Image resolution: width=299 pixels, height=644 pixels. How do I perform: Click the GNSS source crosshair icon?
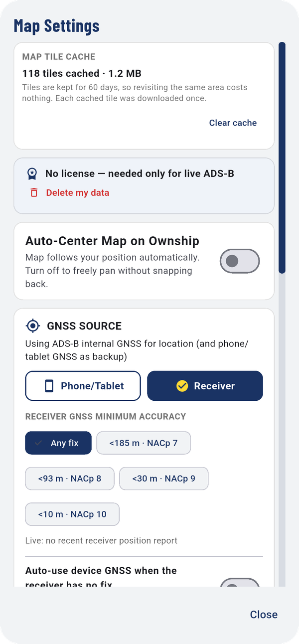(33, 326)
